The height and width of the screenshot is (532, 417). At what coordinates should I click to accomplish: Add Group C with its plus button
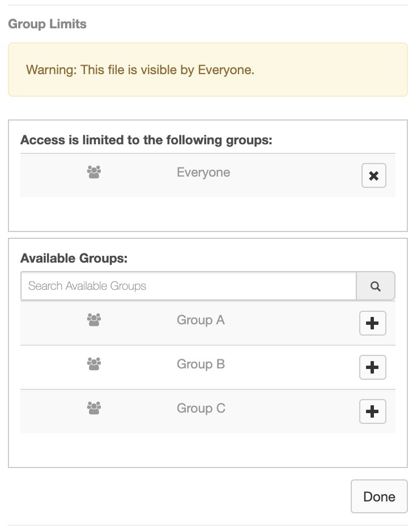pos(372,411)
